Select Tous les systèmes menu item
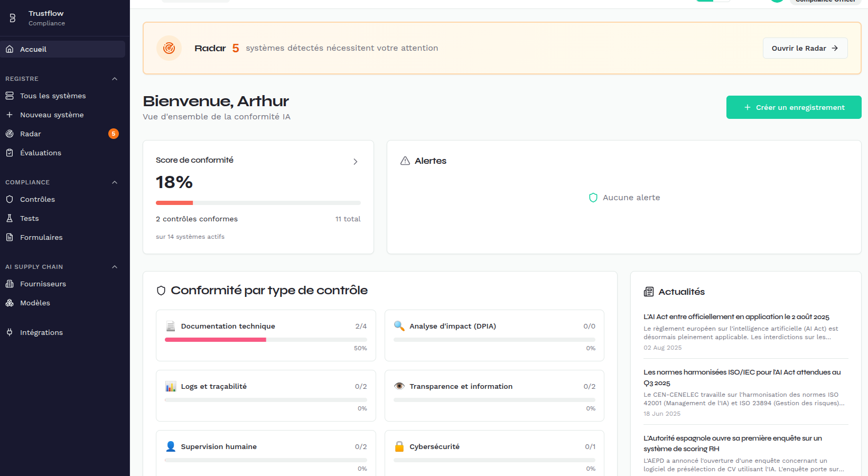868x476 pixels. [x=53, y=96]
